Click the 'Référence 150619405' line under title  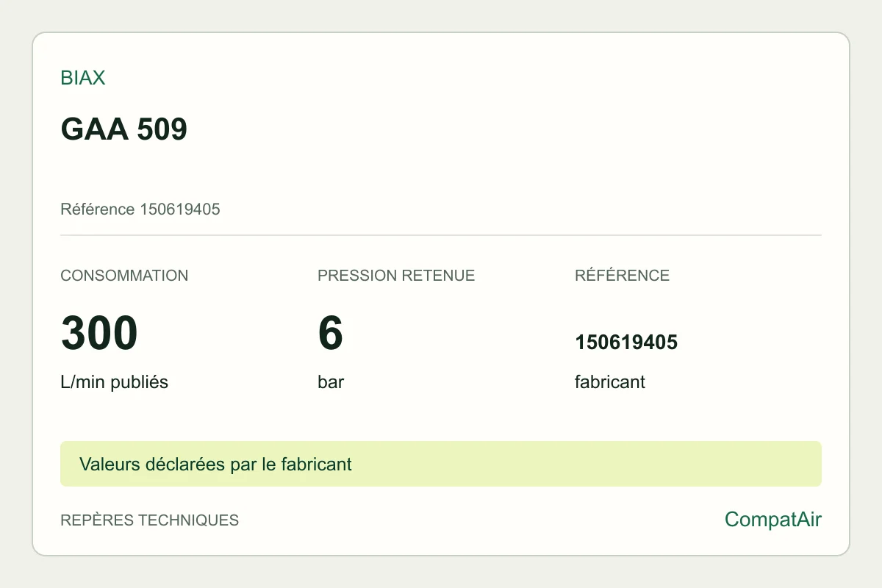140,209
